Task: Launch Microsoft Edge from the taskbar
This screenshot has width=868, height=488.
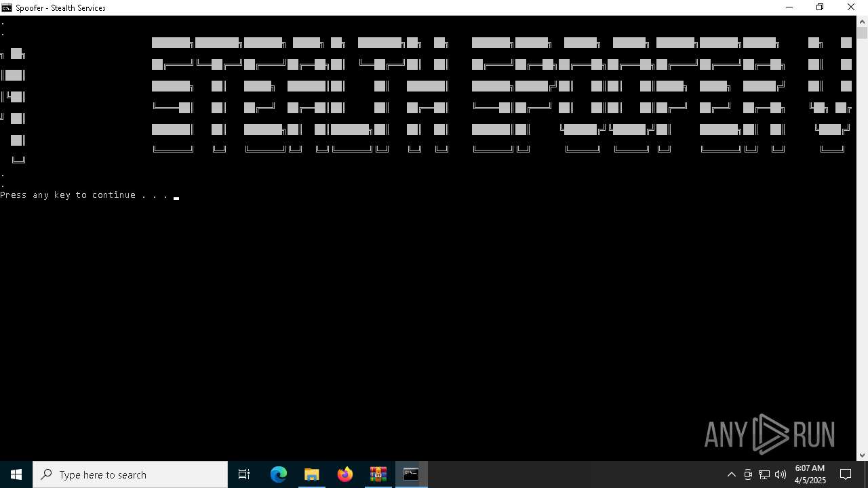Action: coord(279,474)
